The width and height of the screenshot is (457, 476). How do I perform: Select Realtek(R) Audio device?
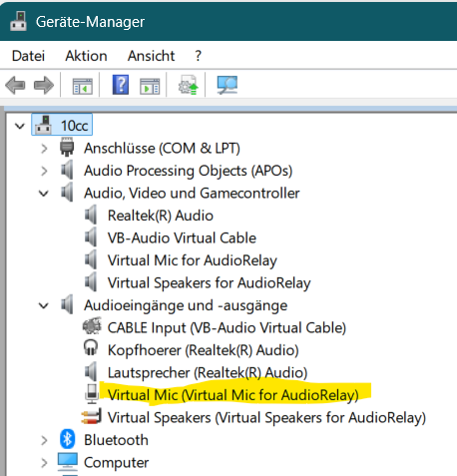tap(161, 216)
